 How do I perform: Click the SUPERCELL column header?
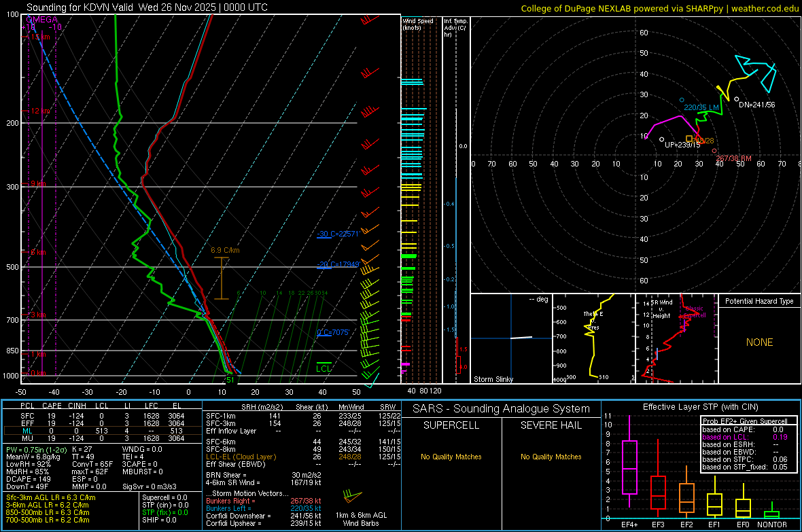coord(451,425)
